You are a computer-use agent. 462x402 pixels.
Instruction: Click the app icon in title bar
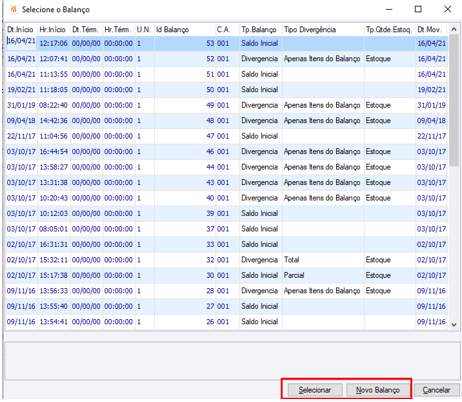pyautogui.click(x=14, y=9)
